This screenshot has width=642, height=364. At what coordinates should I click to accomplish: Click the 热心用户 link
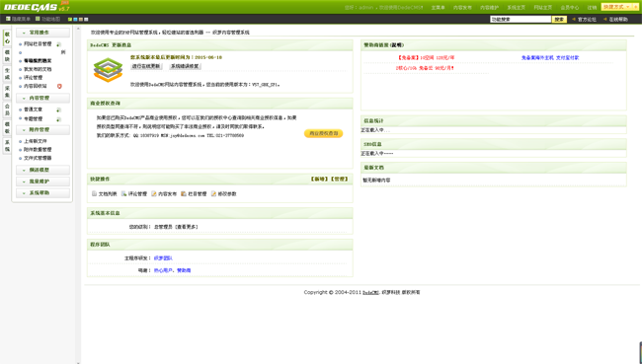click(x=163, y=270)
